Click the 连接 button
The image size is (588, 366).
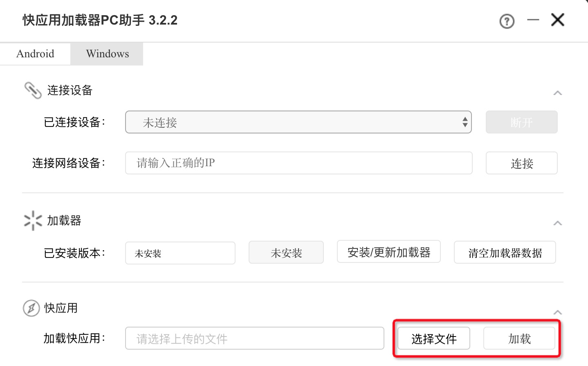pos(521,163)
